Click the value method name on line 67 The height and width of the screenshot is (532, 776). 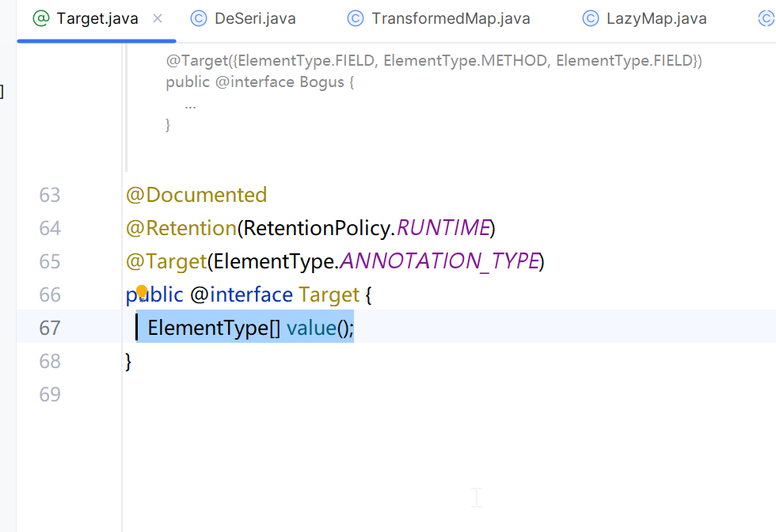click(x=311, y=328)
